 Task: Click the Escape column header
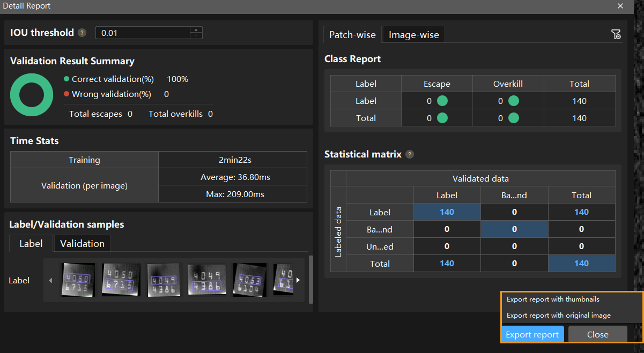click(x=437, y=84)
